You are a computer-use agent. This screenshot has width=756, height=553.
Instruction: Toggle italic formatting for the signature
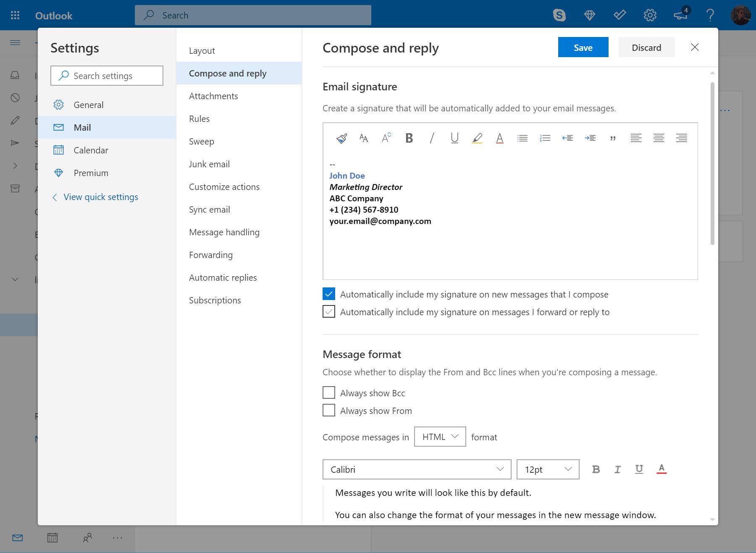pos(431,138)
